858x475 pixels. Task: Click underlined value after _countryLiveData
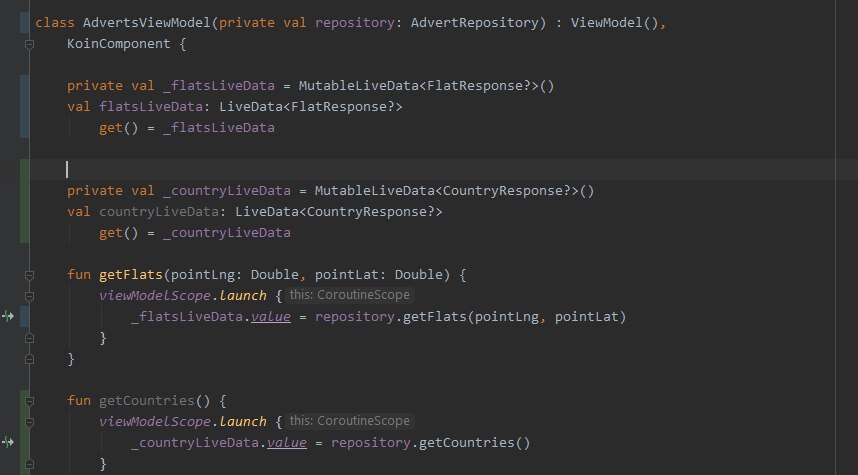tap(287, 443)
